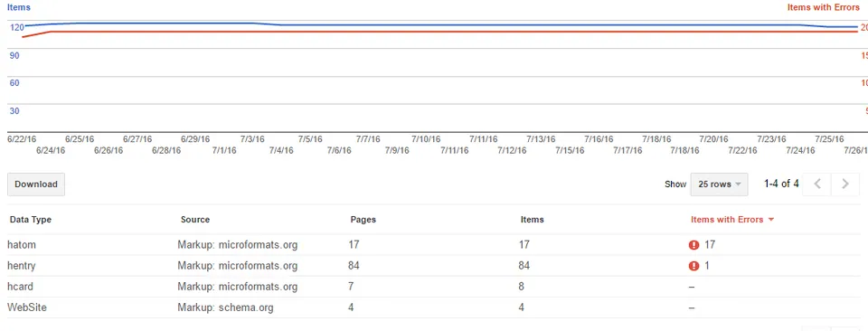Click the 17 errors count for hatom

pos(710,245)
